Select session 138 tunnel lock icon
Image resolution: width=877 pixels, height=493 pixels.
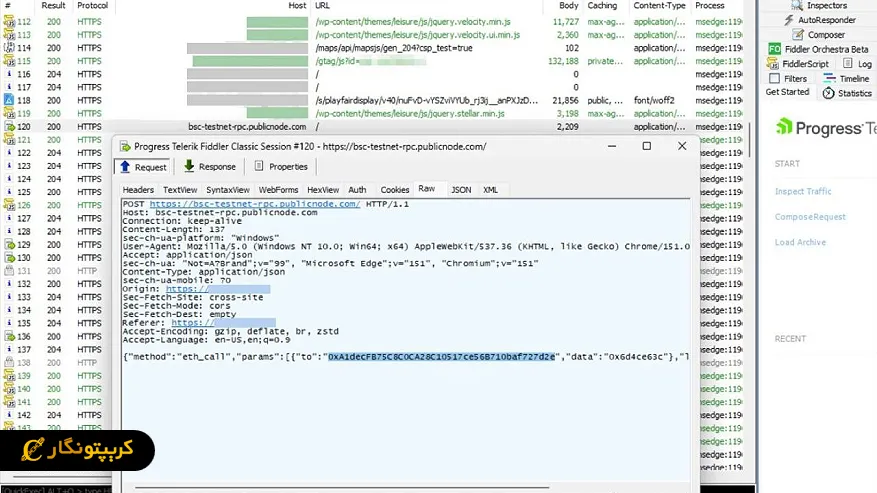click(x=9, y=363)
